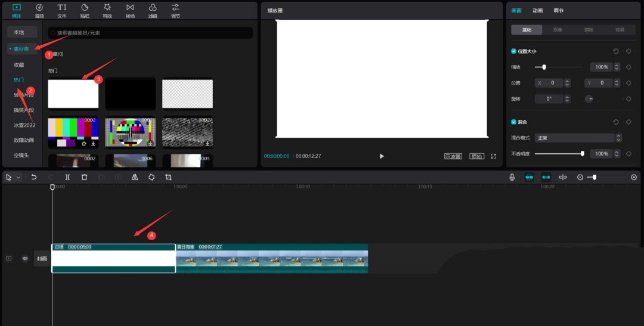Select the black clip thumbnail in 热门

[x=131, y=94]
